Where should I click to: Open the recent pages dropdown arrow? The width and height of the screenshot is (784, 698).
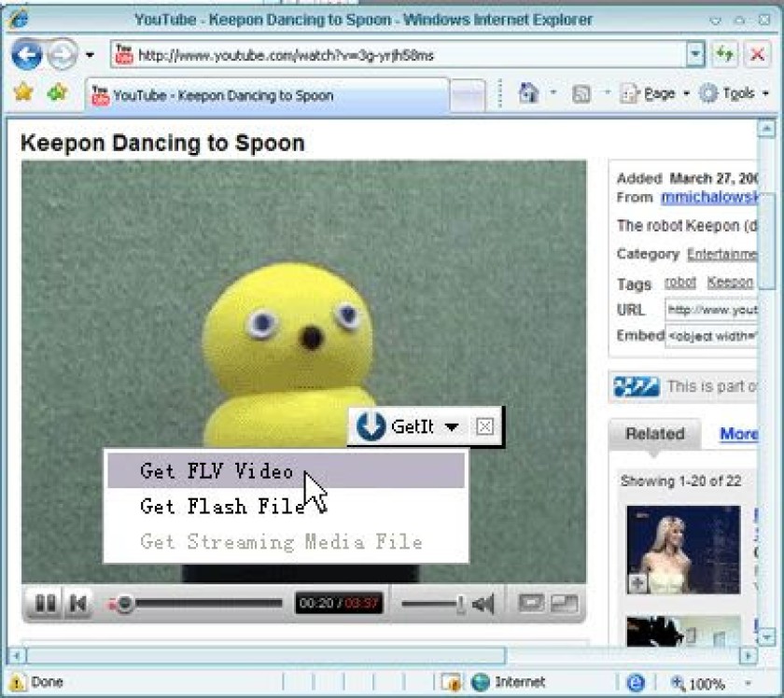(90, 54)
